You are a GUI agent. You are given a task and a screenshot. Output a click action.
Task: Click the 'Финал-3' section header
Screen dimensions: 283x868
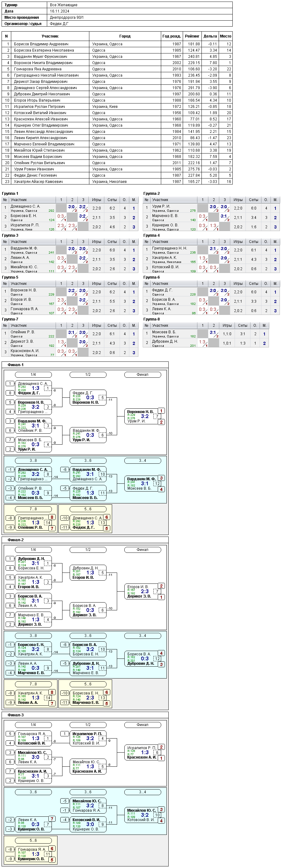tap(16, 715)
